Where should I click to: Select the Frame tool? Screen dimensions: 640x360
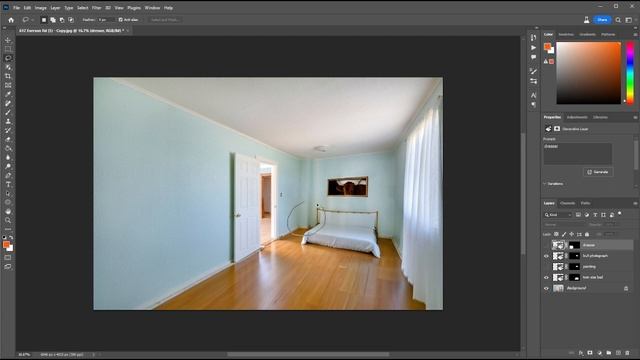pyautogui.click(x=8, y=85)
